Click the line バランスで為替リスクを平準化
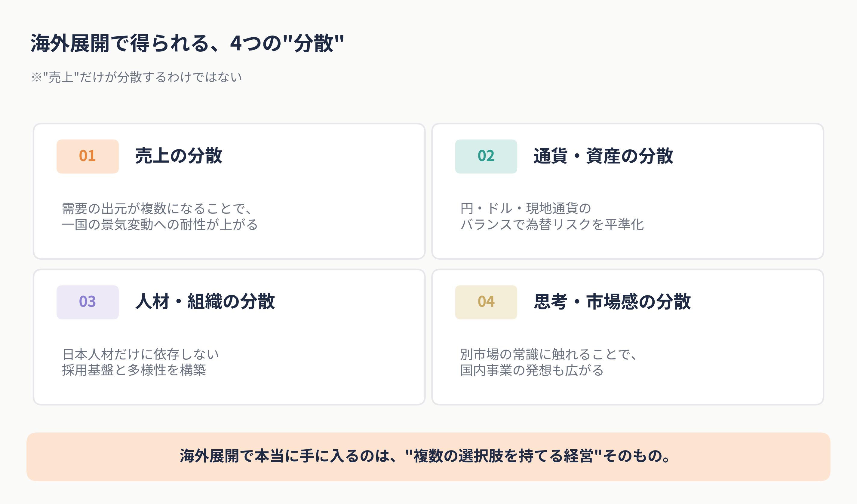This screenshot has width=857, height=504. click(552, 225)
